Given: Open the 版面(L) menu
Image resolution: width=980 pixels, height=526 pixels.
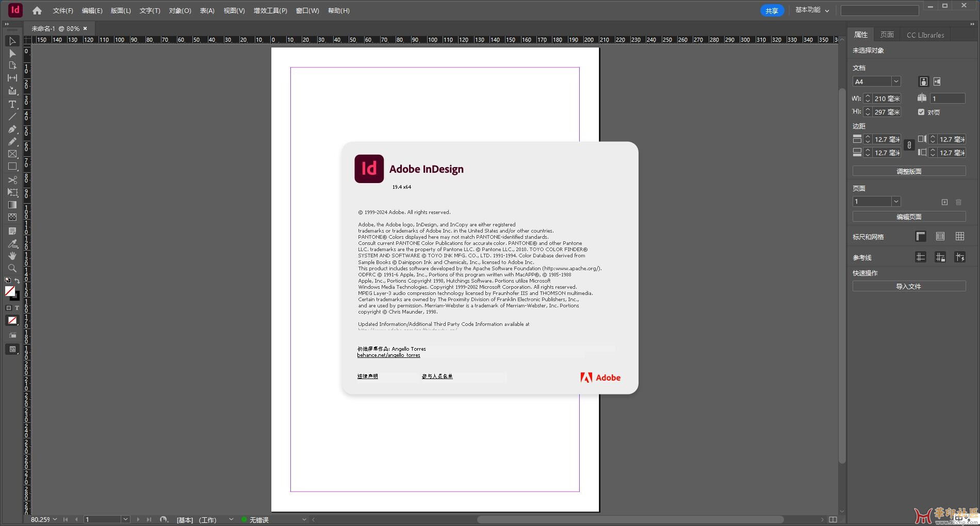Looking at the screenshot, I should coord(121,10).
